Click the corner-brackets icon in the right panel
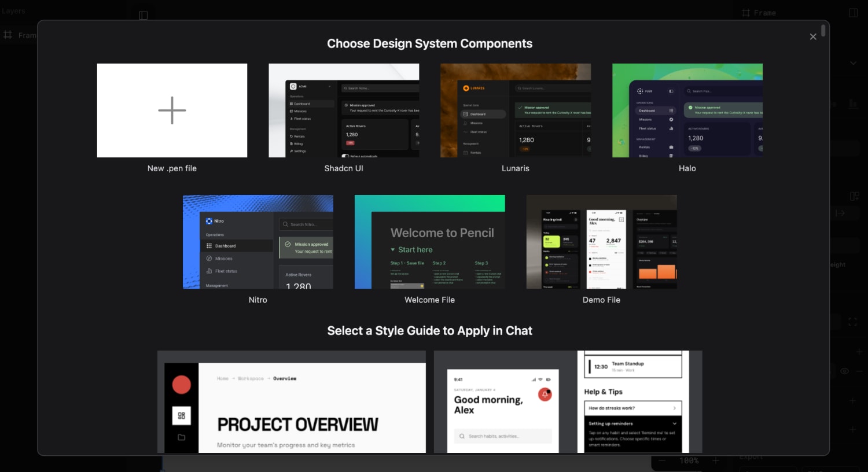The height and width of the screenshot is (472, 868). 852,322
